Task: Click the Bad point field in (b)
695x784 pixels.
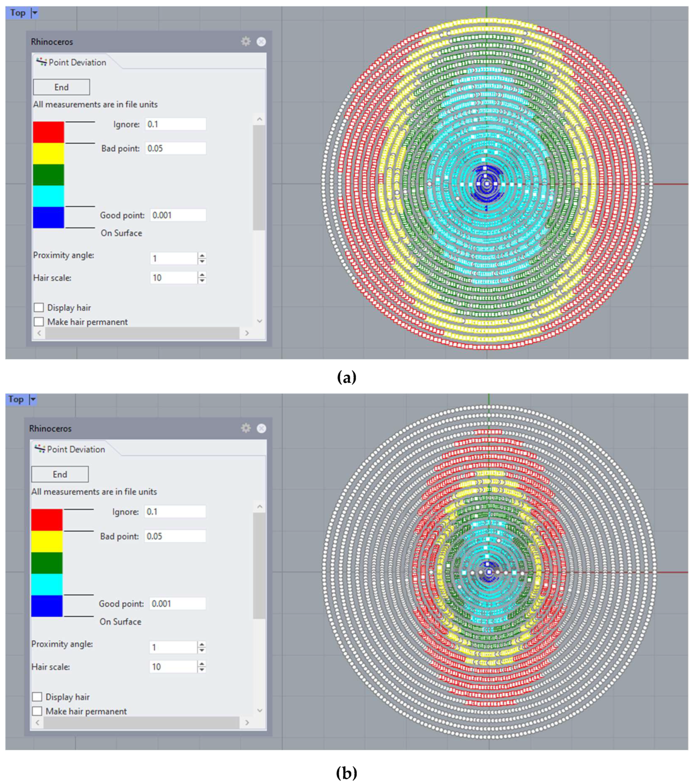Action: point(175,536)
